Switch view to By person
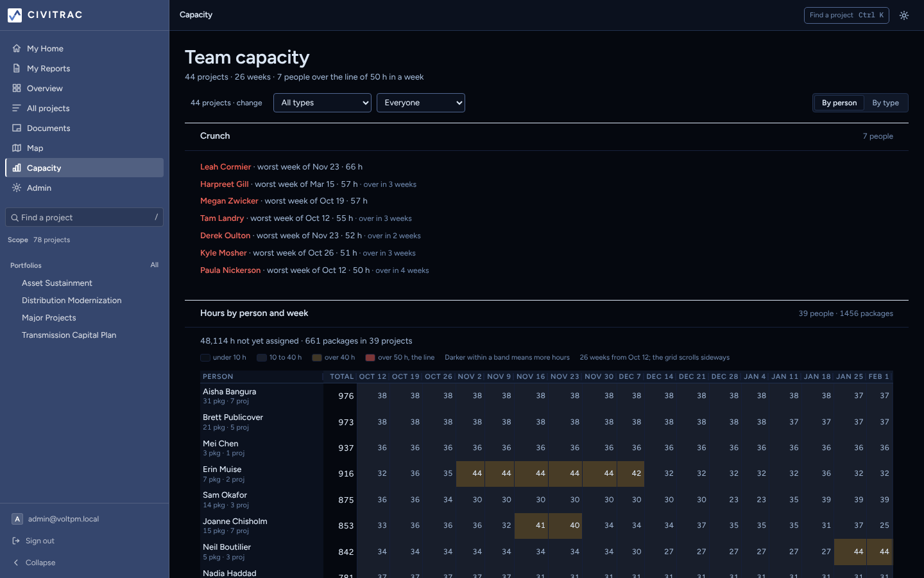 click(x=839, y=103)
